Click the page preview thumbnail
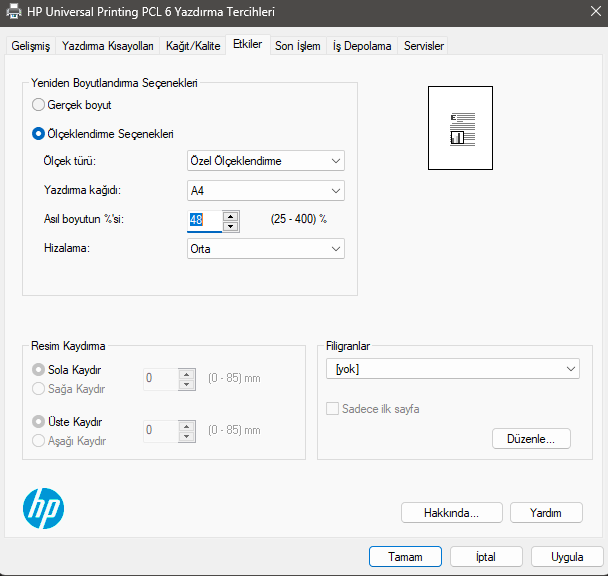The height and width of the screenshot is (576, 608). pos(462,128)
